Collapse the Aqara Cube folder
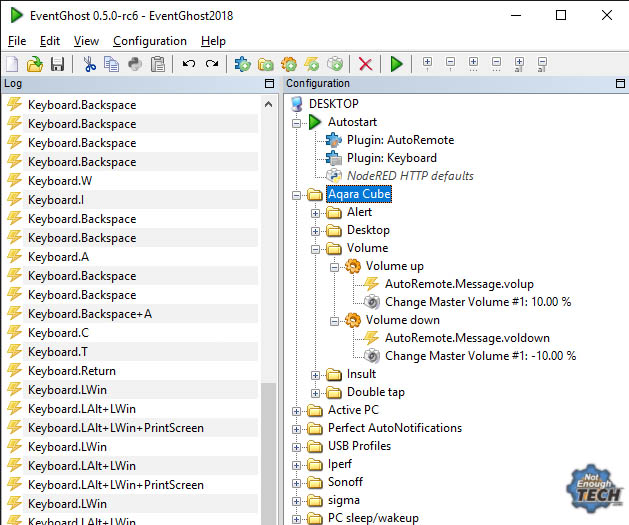The image size is (629, 525). click(297, 194)
